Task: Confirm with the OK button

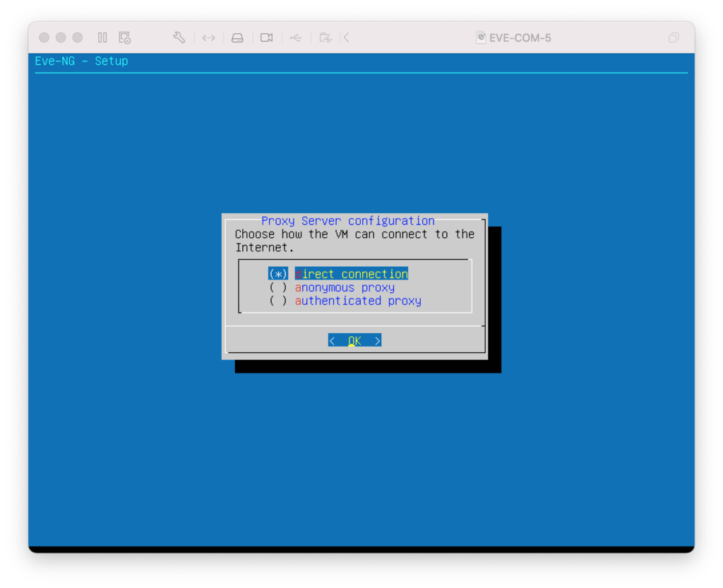Action: click(x=354, y=340)
